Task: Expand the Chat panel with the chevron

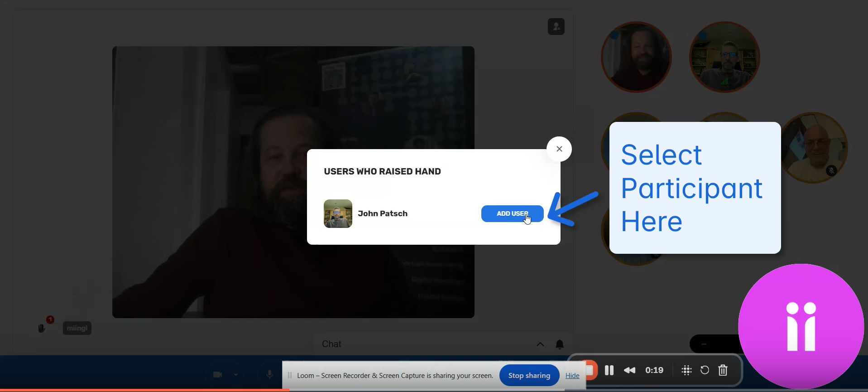Action: coord(540,344)
